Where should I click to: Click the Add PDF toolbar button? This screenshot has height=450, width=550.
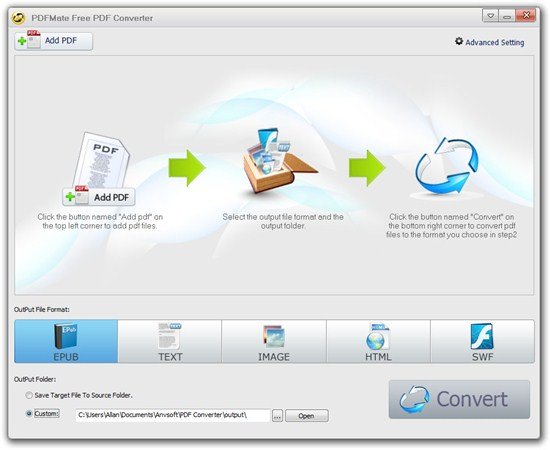click(x=54, y=41)
